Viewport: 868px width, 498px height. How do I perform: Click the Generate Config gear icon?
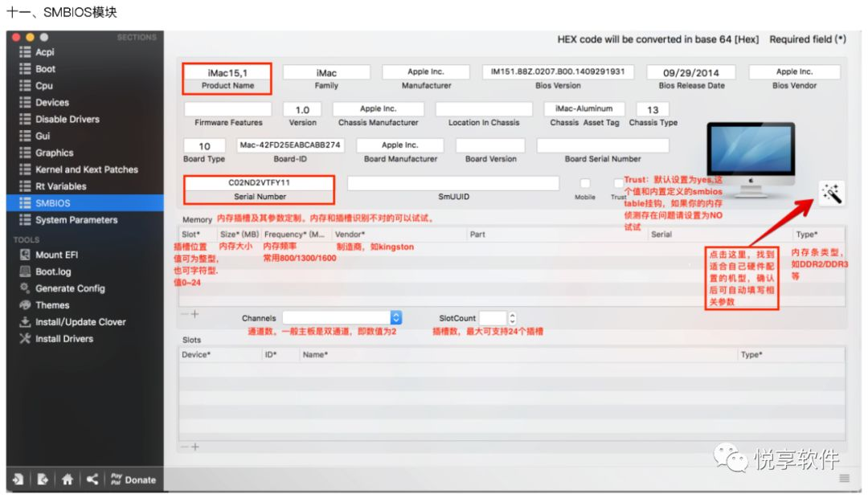point(25,288)
